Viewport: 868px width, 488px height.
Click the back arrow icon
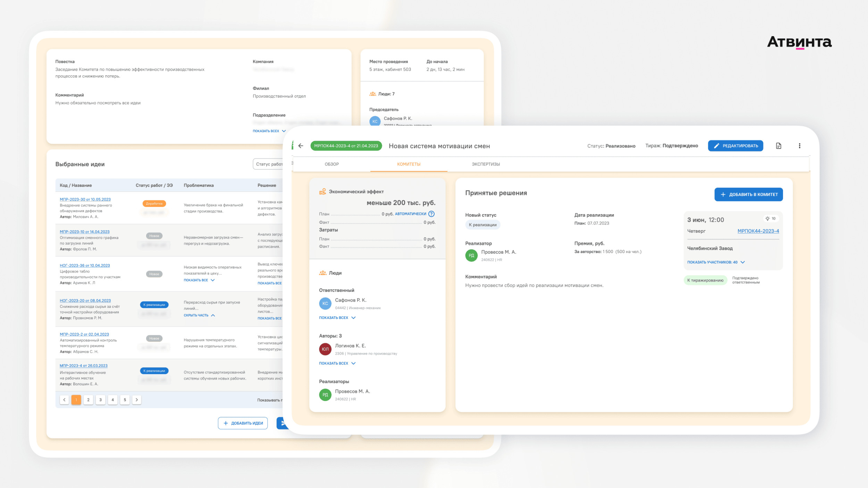tap(301, 146)
